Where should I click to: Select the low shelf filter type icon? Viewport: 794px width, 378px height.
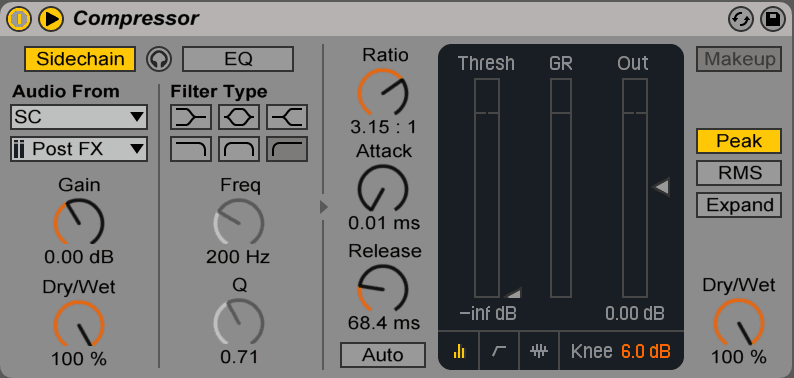point(190,118)
